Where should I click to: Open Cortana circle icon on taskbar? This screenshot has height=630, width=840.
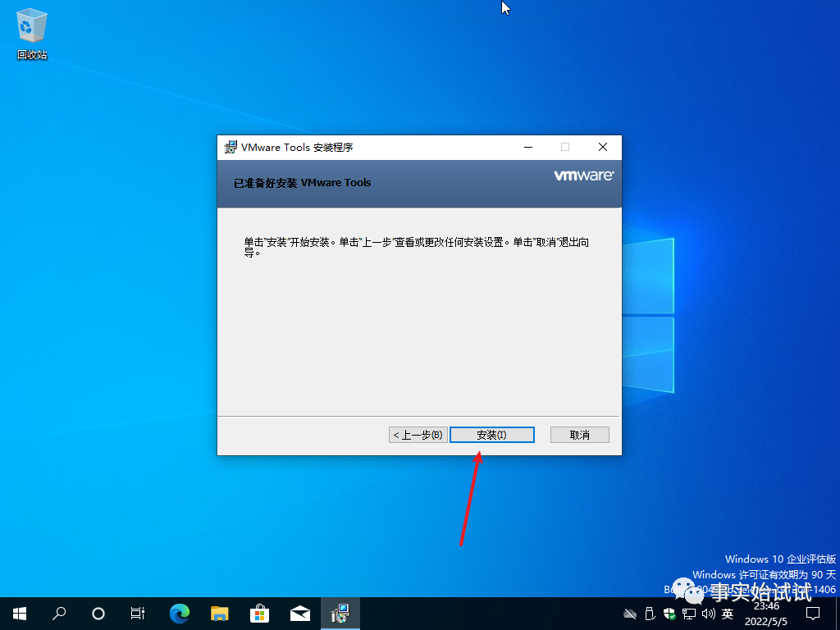[98, 614]
